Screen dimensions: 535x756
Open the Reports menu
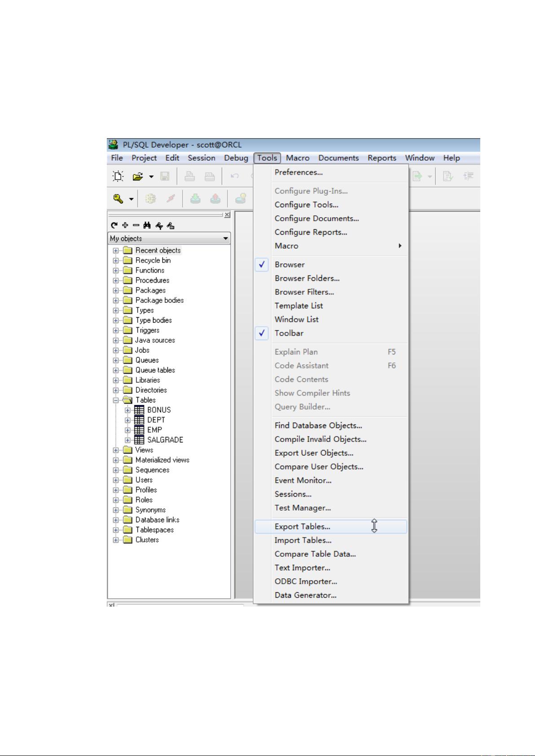(x=382, y=158)
